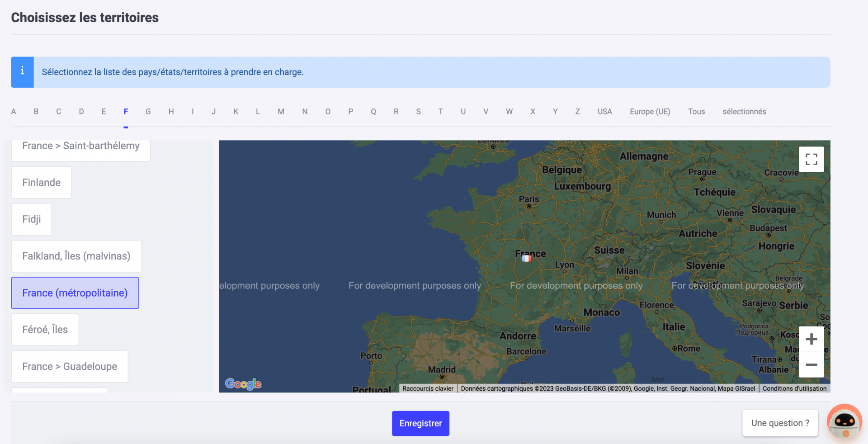
Task: Zoom in on the map
Action: coord(811,339)
